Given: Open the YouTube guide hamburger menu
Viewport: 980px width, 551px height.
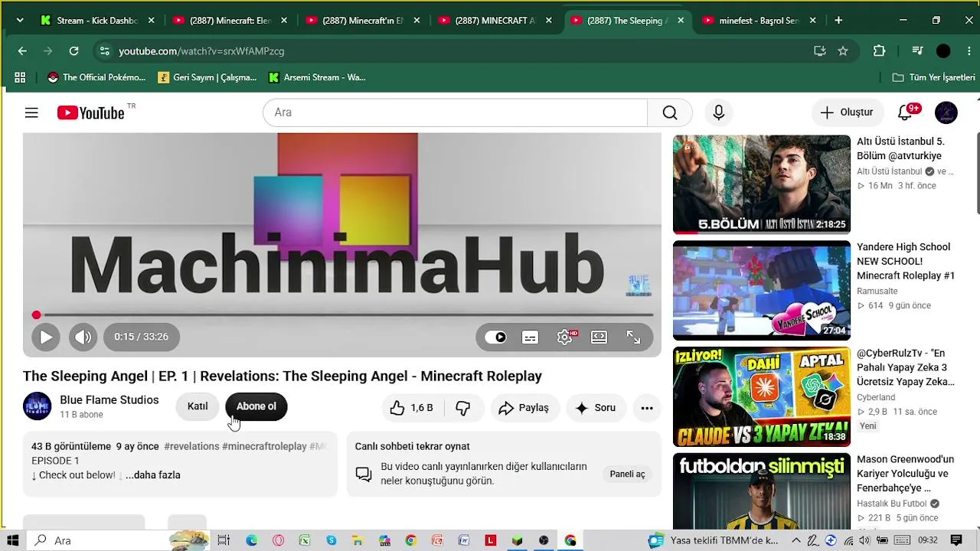Looking at the screenshot, I should pos(31,112).
